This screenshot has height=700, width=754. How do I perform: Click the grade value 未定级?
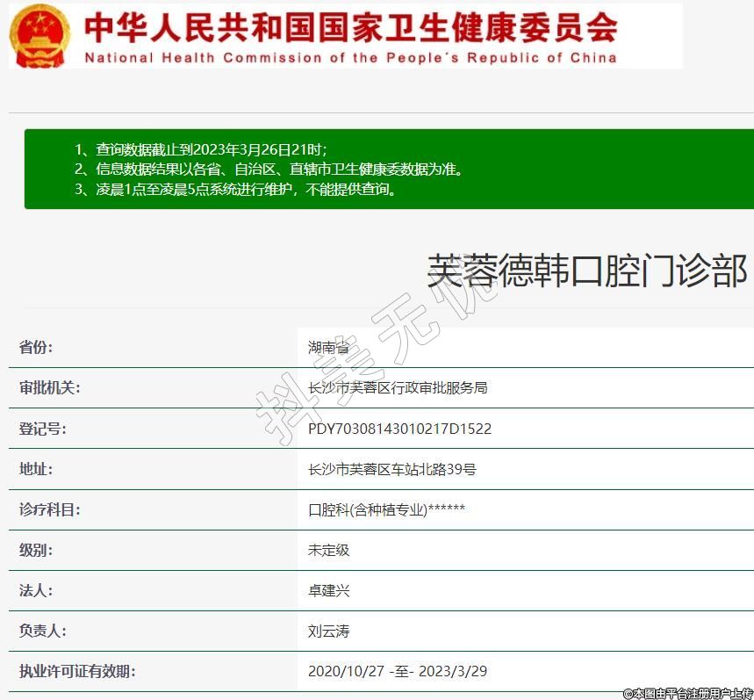pos(328,550)
